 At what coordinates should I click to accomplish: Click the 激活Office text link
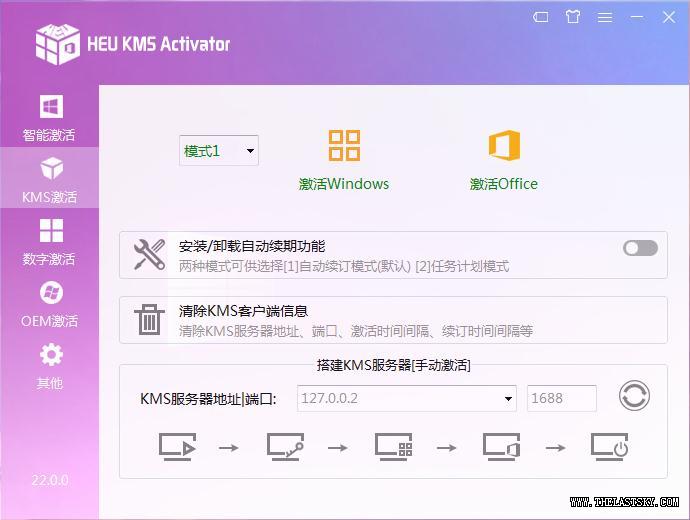pos(504,184)
